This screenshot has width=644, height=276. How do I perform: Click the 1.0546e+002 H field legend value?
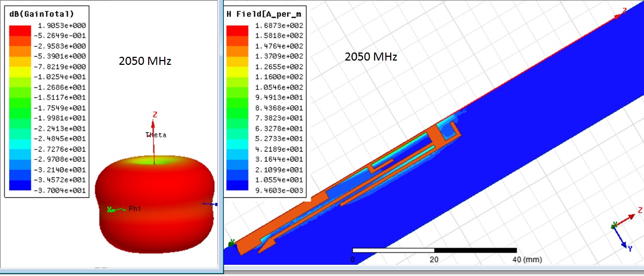[280, 87]
